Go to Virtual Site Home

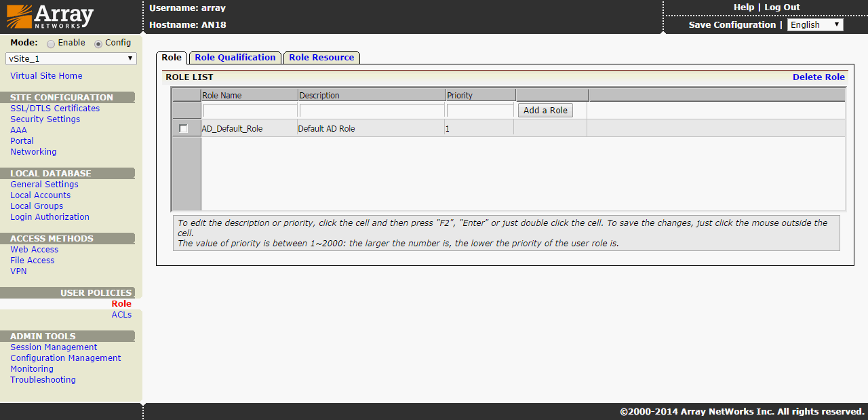tap(46, 76)
